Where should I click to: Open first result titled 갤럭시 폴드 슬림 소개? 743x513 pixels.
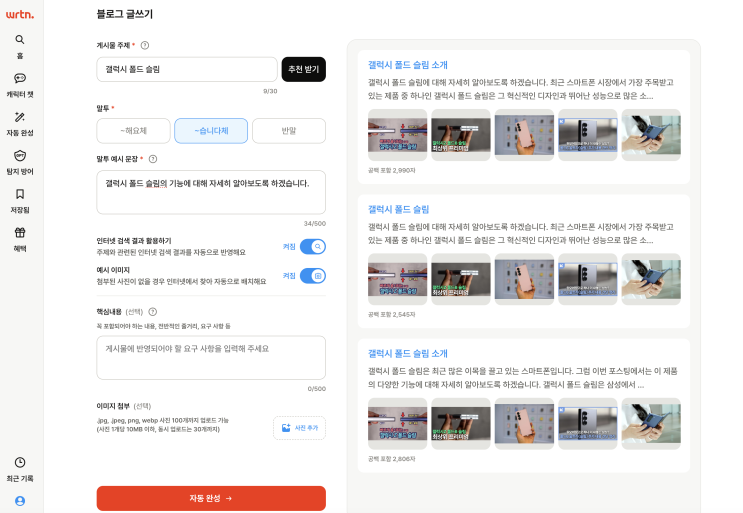pos(408,65)
